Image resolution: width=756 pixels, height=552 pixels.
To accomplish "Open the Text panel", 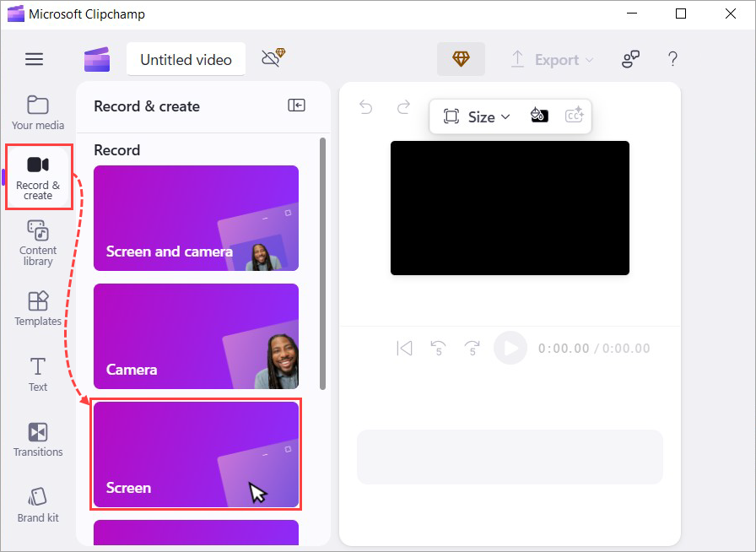I will point(37,373).
